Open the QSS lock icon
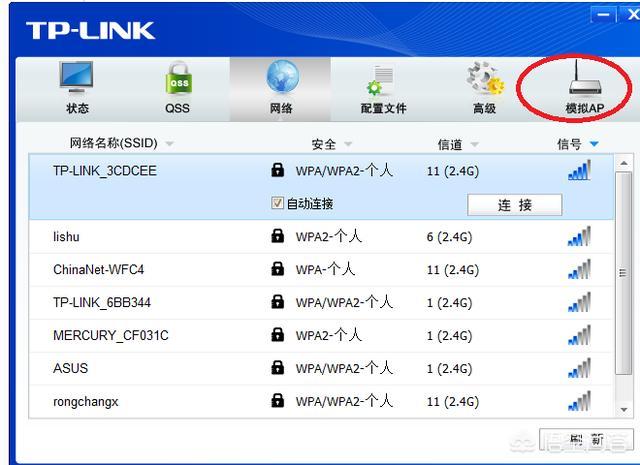Viewport: 640px width, 465px height. click(x=177, y=80)
